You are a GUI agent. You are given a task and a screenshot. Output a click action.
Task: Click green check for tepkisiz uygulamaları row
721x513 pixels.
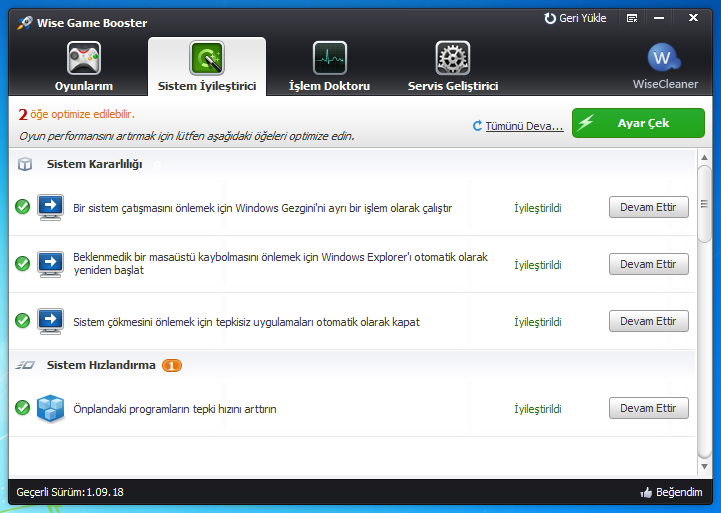point(23,320)
